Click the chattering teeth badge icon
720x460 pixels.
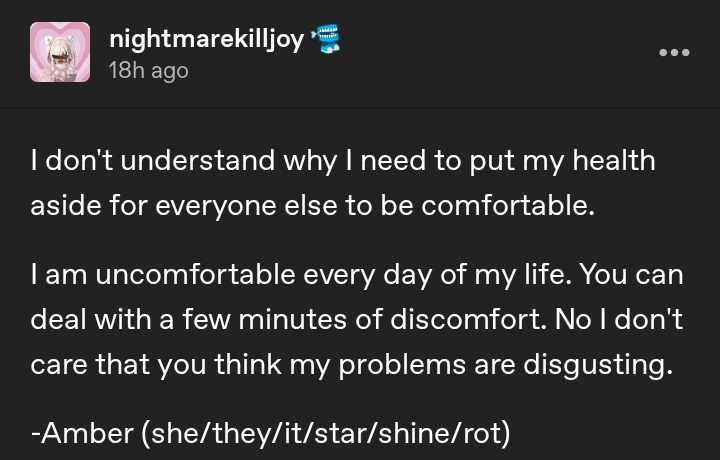[325, 40]
